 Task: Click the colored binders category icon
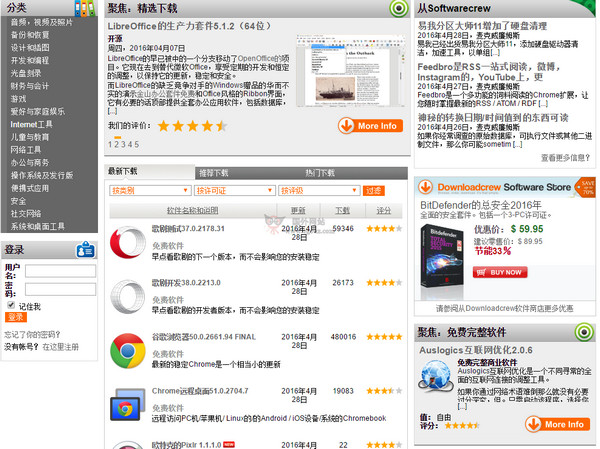[x=85, y=8]
